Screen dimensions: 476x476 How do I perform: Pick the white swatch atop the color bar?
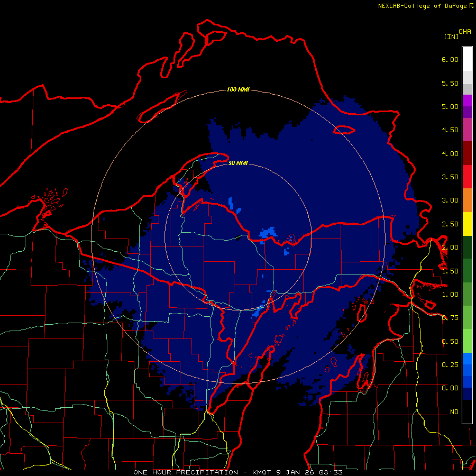coord(467,59)
